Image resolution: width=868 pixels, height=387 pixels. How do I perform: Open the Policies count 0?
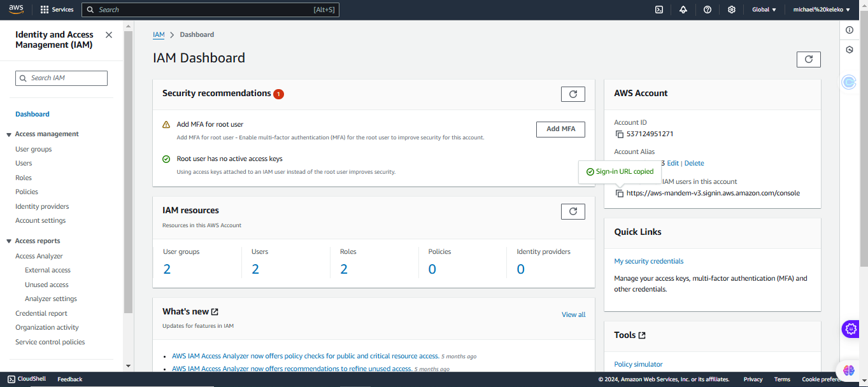[432, 269]
